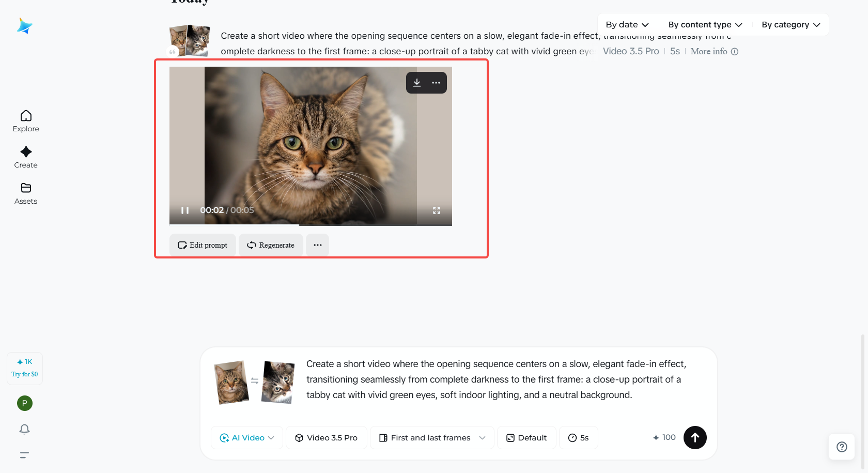Viewport: 868px width, 473px height.
Task: Open the First and last frames dropdown
Action: (432, 438)
